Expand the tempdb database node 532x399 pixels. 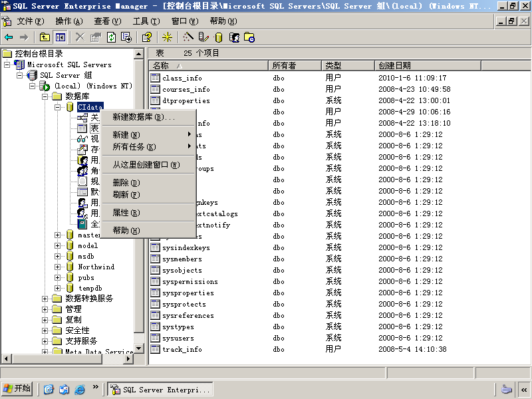tap(57, 289)
